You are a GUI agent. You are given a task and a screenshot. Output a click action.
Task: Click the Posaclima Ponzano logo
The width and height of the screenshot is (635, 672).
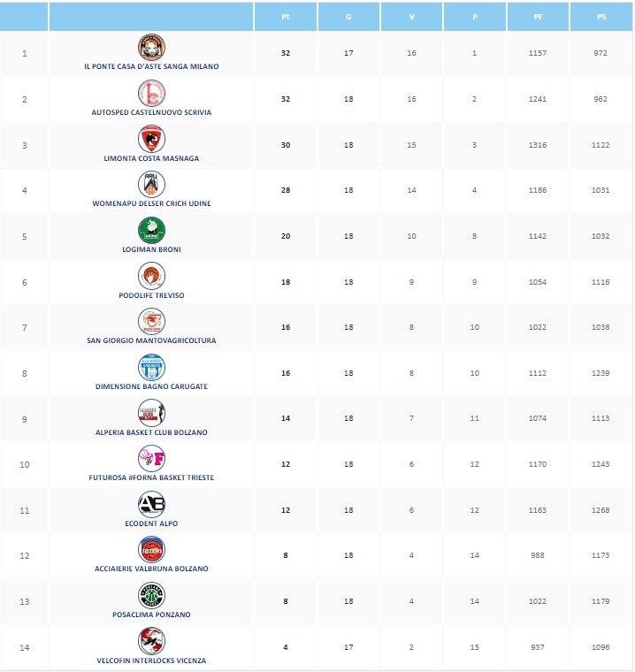pos(151,595)
